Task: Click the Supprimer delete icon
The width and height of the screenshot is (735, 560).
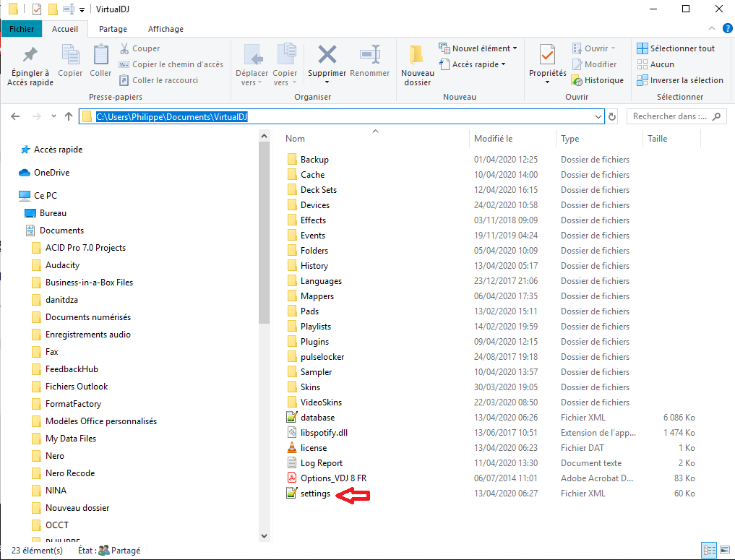Action: [x=327, y=56]
